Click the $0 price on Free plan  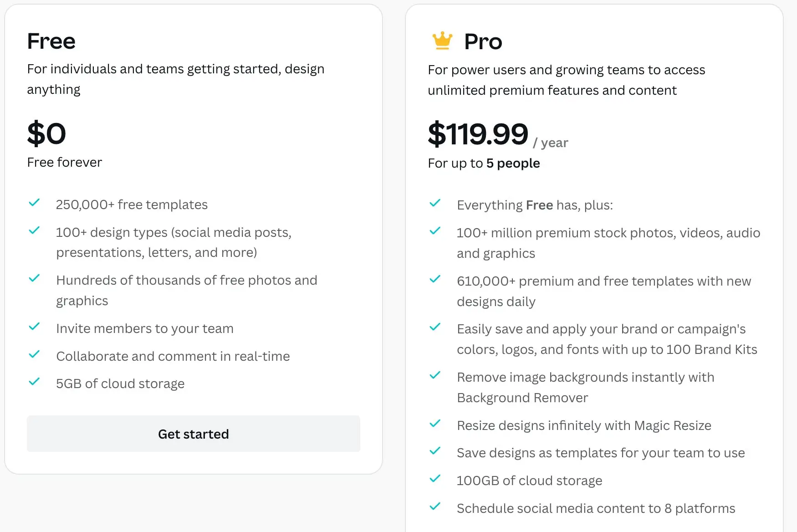point(46,134)
